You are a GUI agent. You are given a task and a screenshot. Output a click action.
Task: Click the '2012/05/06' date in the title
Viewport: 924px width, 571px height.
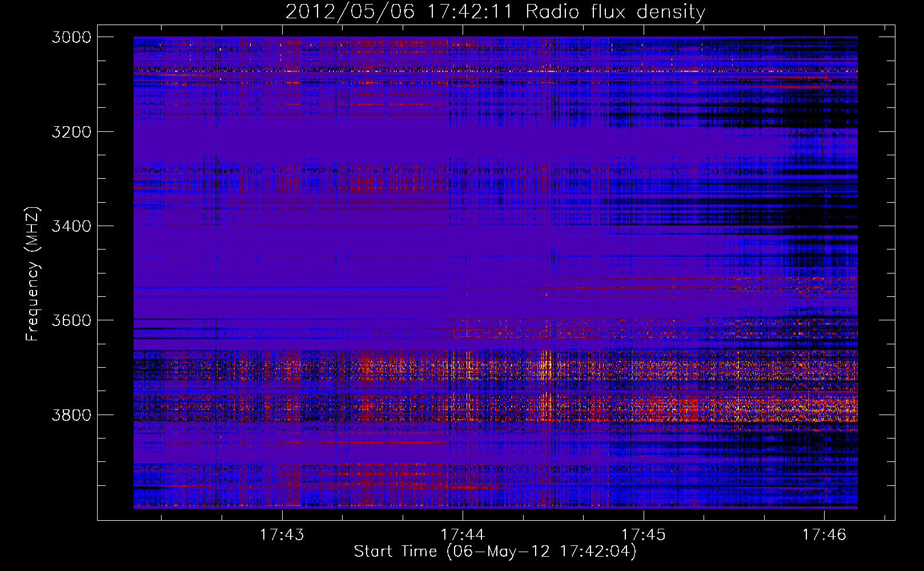tap(350, 12)
